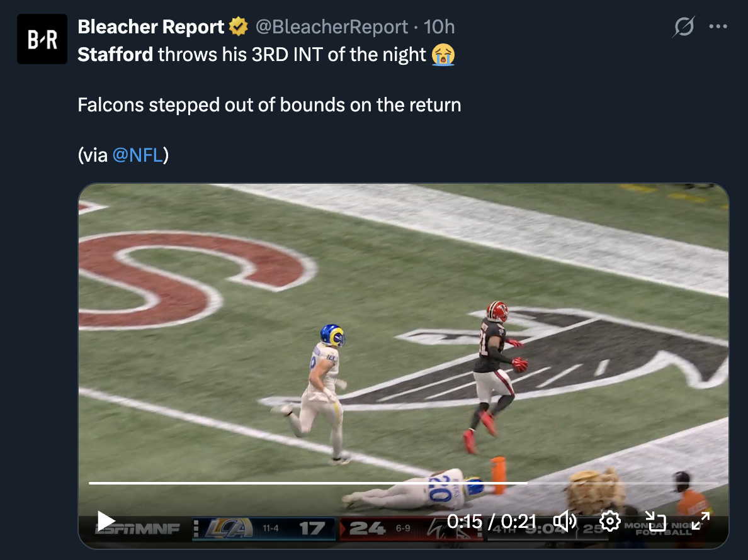The width and height of the screenshot is (748, 560).
Task: Mute the video using the speaker icon
Action: pos(565,522)
